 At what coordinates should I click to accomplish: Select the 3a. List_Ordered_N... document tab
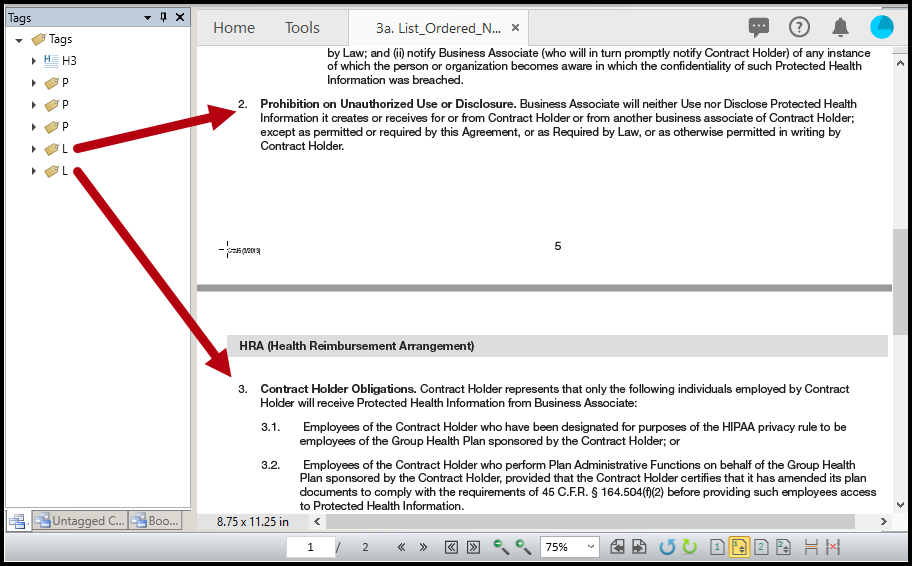438,28
